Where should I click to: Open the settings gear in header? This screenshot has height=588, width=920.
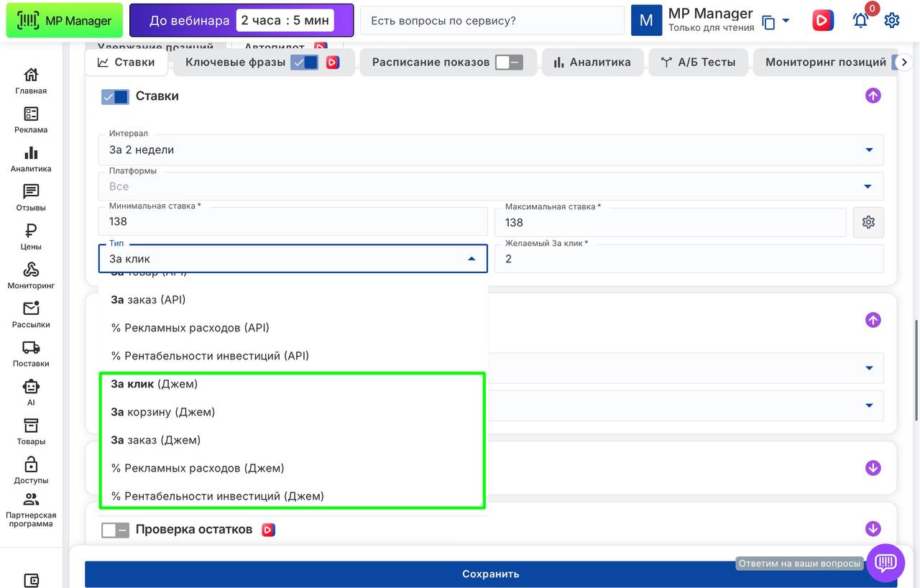click(x=892, y=20)
